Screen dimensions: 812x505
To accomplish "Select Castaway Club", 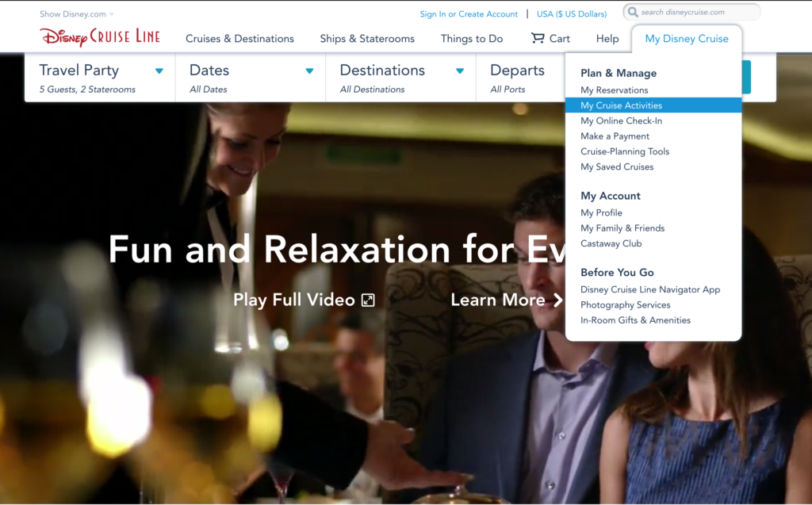I will [611, 243].
